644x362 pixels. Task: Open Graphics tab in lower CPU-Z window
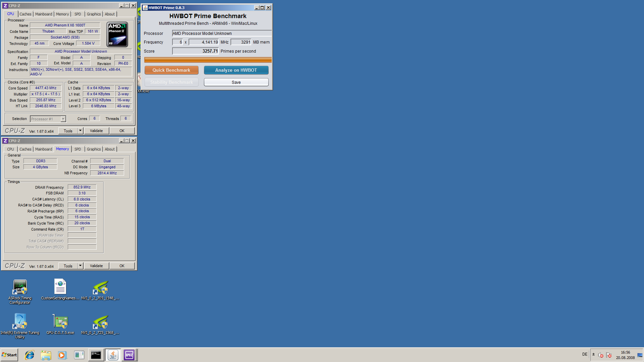click(x=94, y=149)
